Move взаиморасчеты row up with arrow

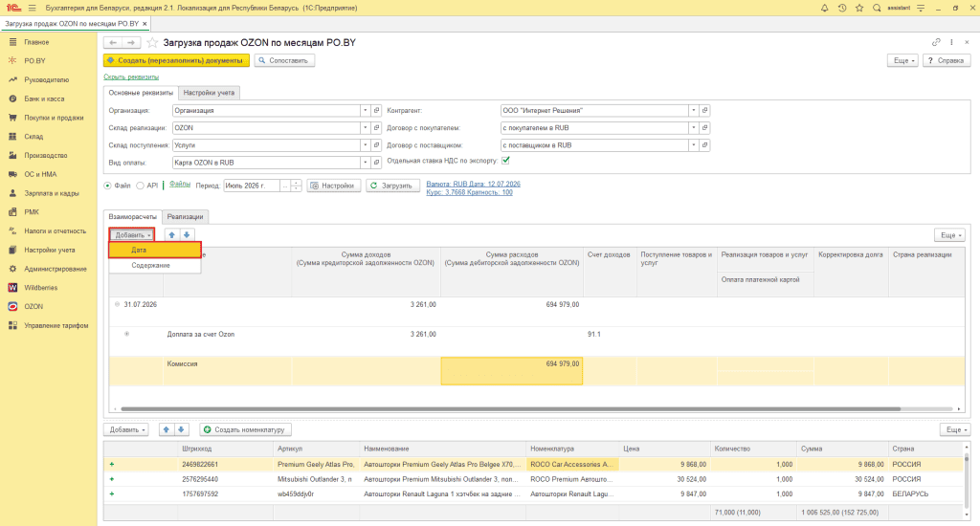tap(172, 235)
